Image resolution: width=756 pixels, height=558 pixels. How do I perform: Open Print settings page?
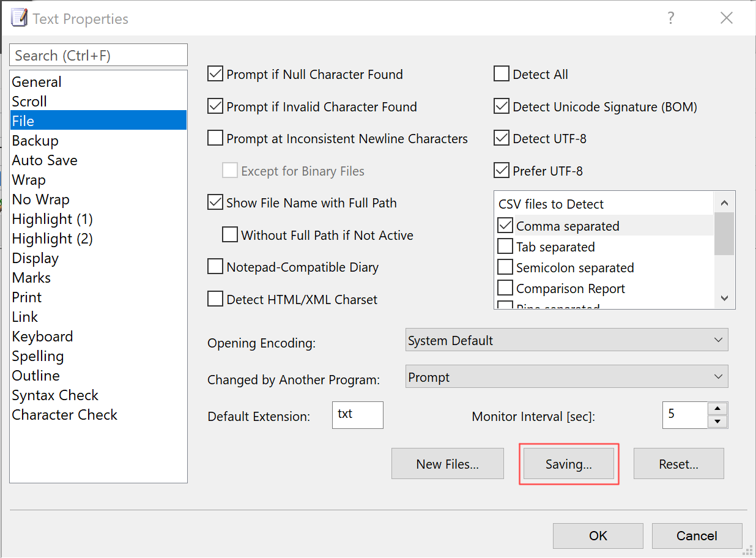click(98, 297)
